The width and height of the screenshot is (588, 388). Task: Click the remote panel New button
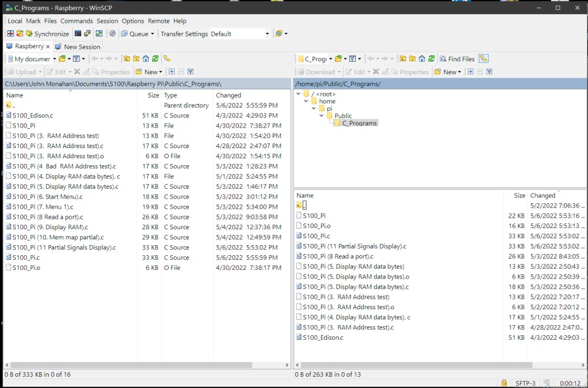pos(447,72)
